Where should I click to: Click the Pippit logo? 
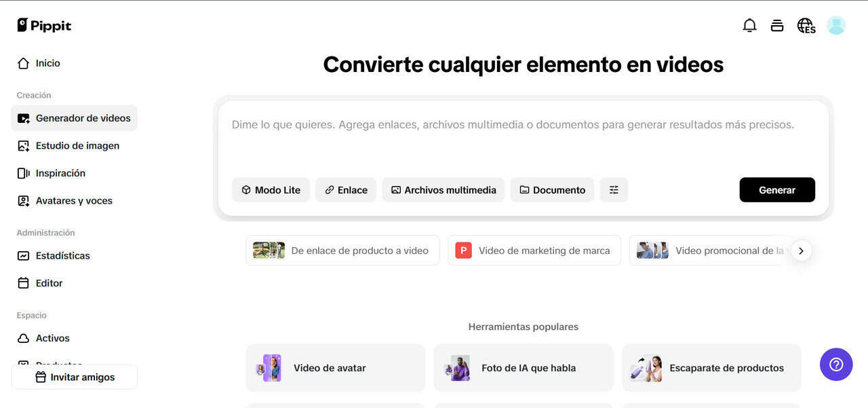point(44,26)
